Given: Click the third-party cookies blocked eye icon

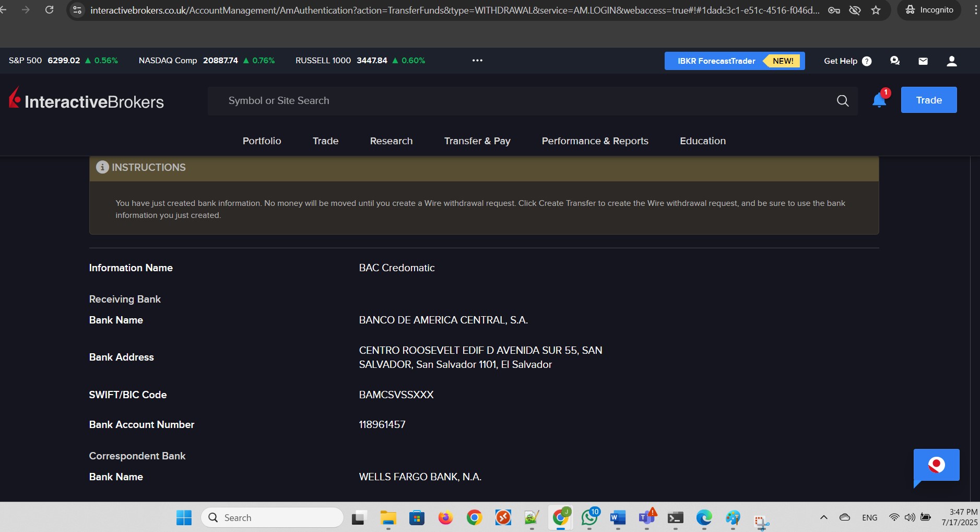Looking at the screenshot, I should (x=855, y=10).
